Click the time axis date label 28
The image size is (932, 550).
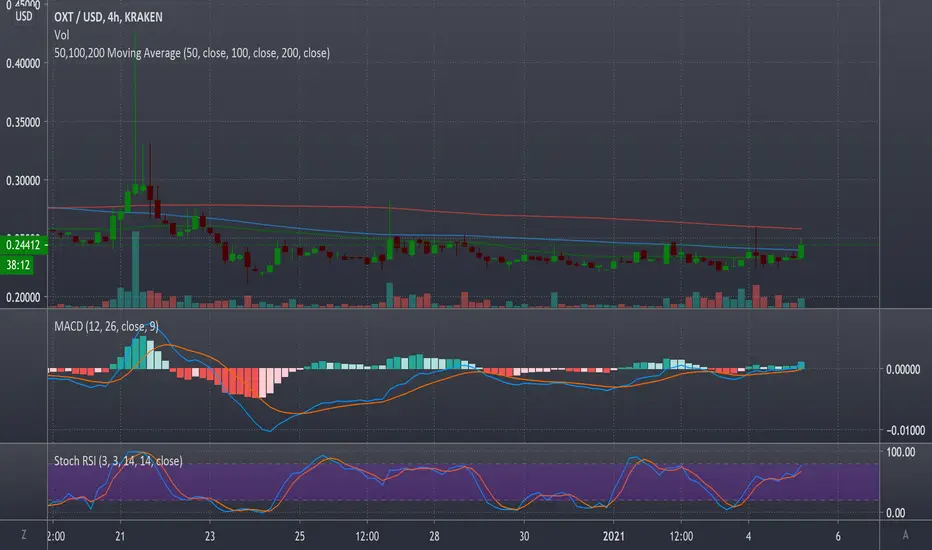tap(434, 536)
